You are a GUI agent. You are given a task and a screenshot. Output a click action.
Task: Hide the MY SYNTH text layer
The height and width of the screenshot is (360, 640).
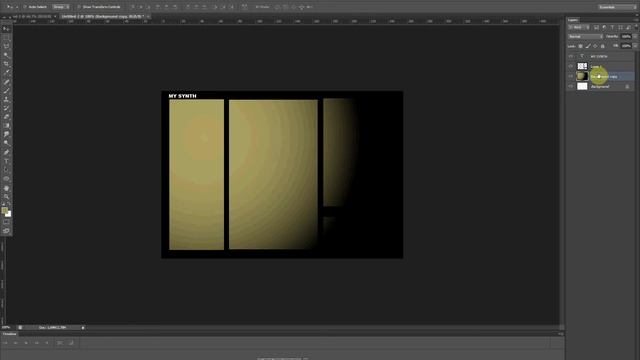point(571,56)
